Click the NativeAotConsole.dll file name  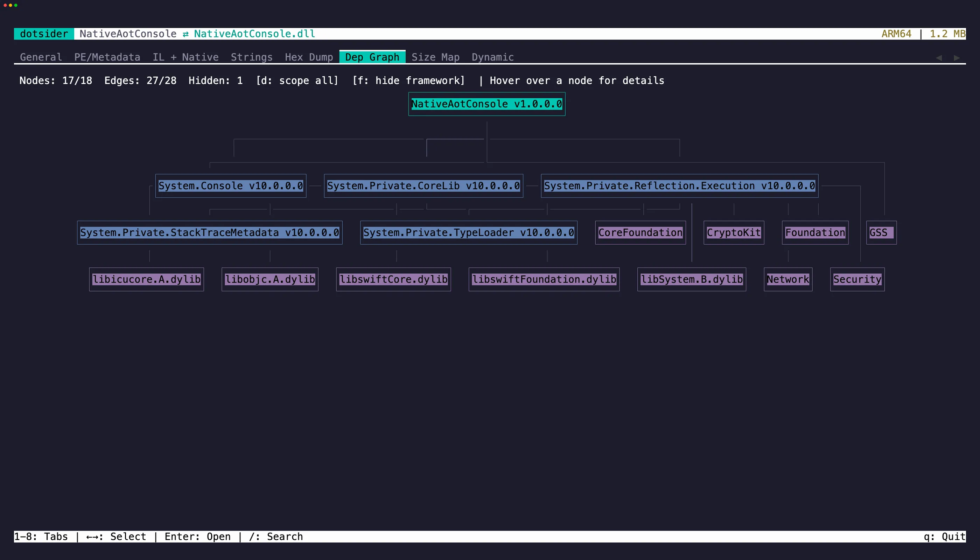pos(254,34)
